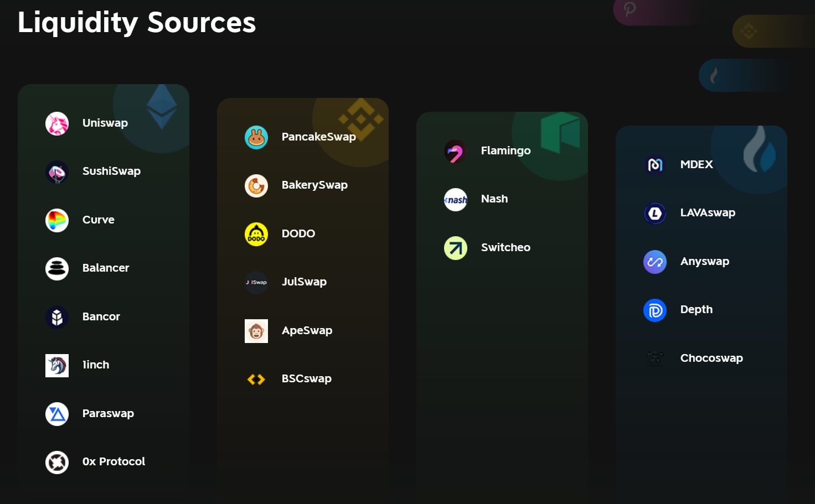
Task: Click the Huobi flame logo on fourth card
Action: point(760,149)
